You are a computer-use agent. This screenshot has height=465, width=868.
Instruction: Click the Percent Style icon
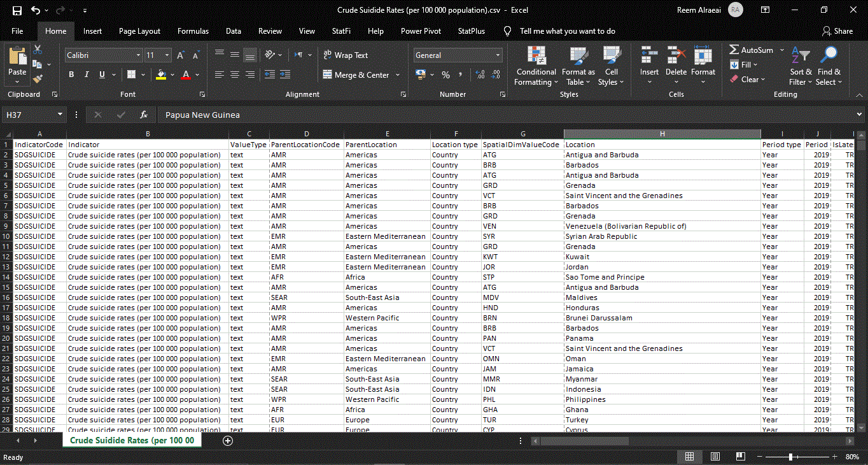point(445,75)
